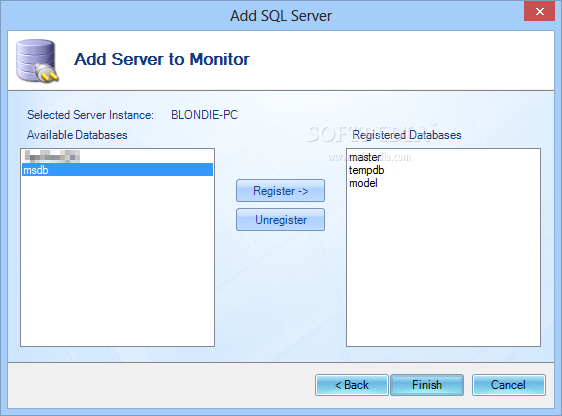Click the Register -> button
This screenshot has height=416, width=562.
click(280, 191)
